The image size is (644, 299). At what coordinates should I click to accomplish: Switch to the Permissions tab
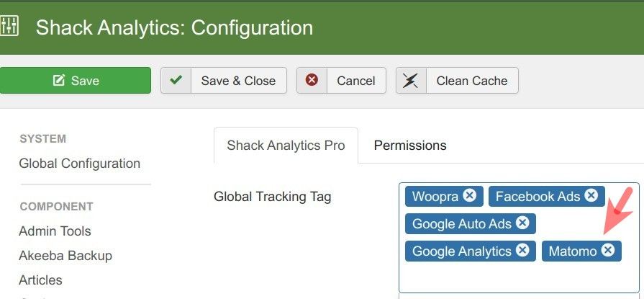pos(410,146)
